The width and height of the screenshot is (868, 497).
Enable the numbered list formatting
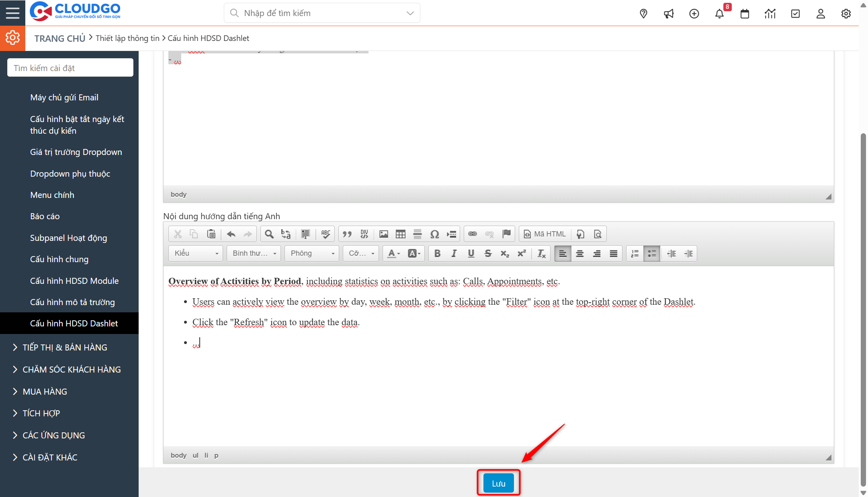(635, 253)
